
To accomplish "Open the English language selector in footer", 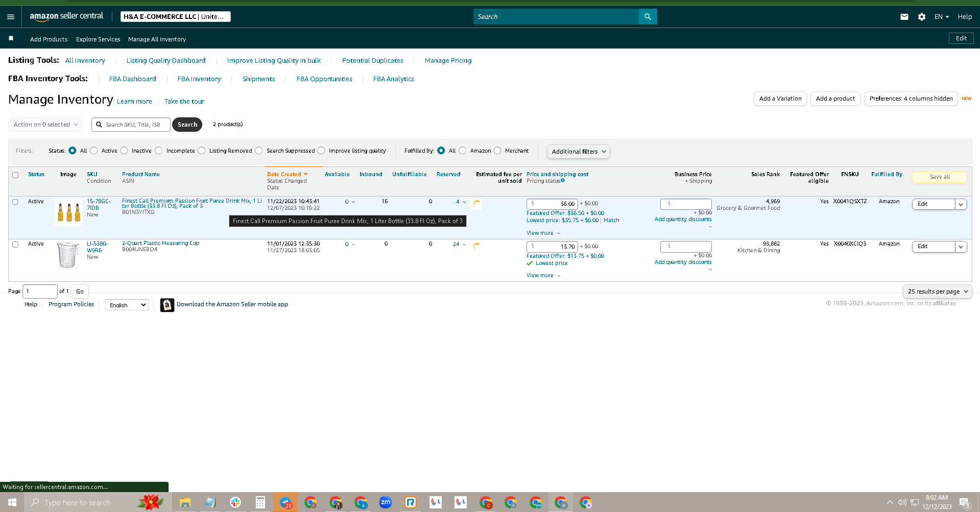I will tap(127, 305).
